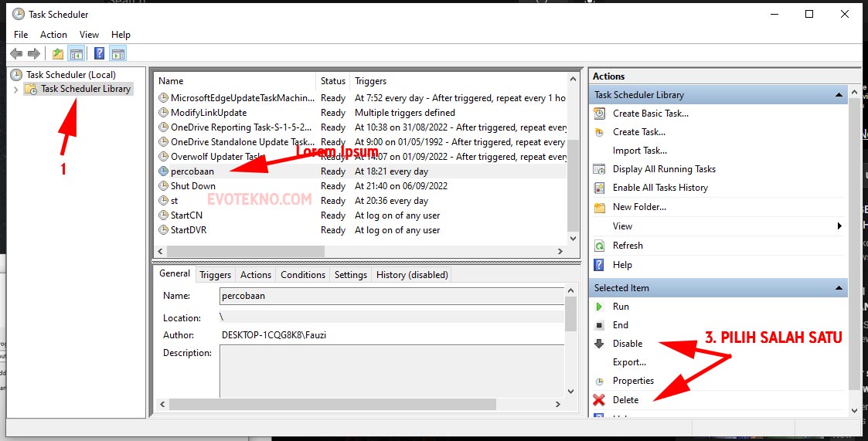Image resolution: width=868 pixels, height=441 pixels.
Task: Collapse the Task Scheduler Library actions section
Action: pos(839,95)
